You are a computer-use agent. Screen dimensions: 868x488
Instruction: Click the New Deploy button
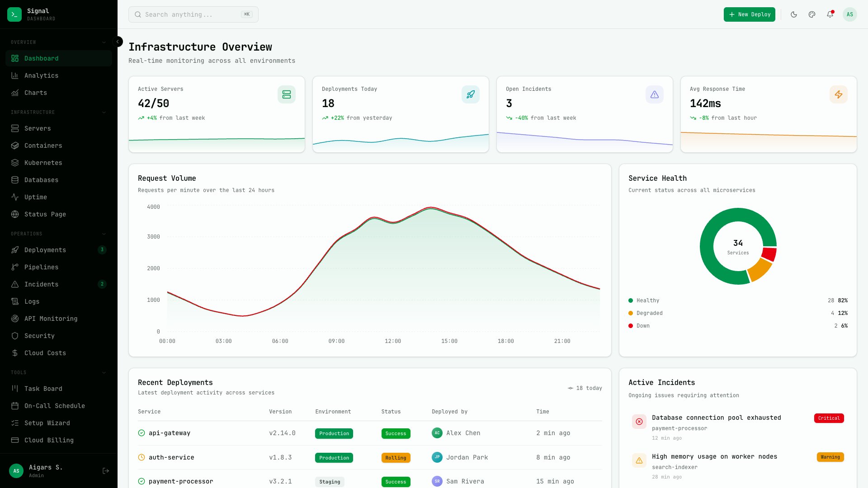tap(749, 14)
